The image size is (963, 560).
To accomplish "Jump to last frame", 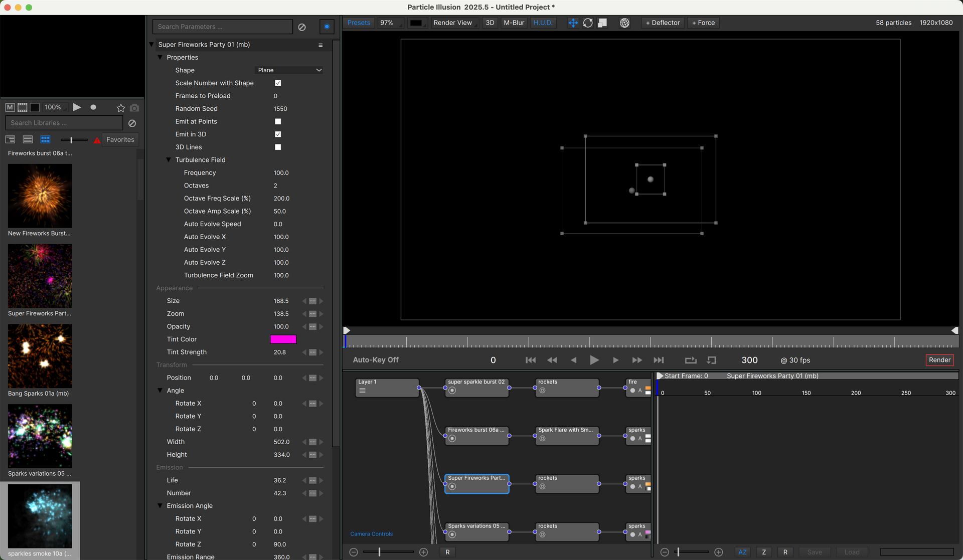I will tap(659, 360).
